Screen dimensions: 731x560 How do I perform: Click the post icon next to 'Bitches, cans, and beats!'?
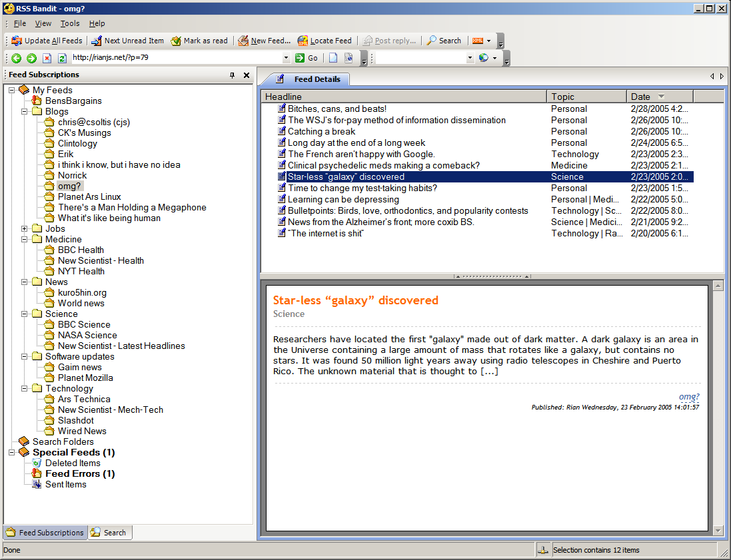tap(282, 109)
